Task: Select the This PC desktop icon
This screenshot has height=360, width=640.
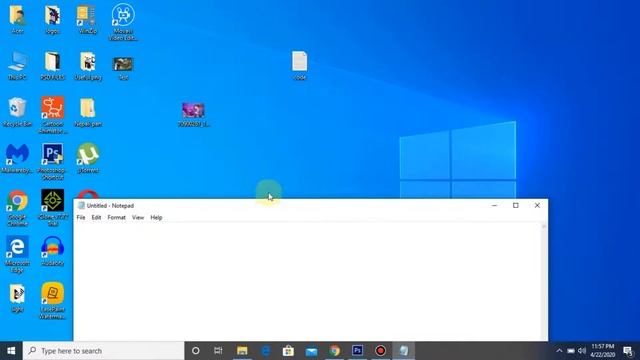Action: pos(17,66)
